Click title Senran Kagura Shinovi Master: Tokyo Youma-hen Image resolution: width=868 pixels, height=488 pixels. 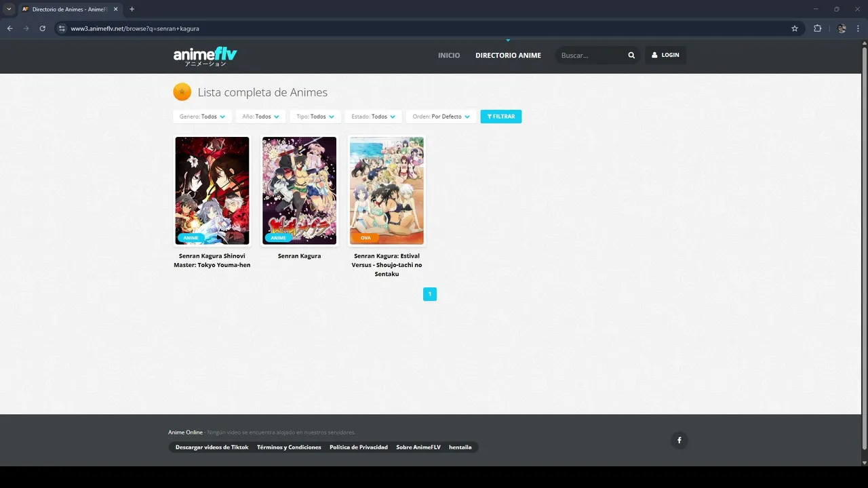click(212, 260)
